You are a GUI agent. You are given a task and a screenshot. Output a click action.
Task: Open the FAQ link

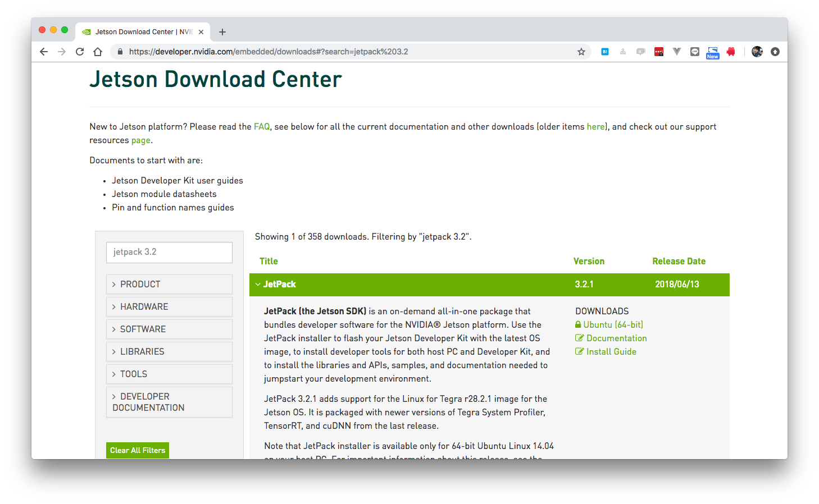click(262, 127)
